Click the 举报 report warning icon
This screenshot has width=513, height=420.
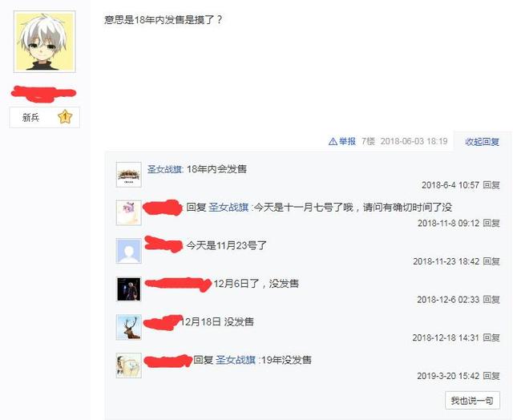(333, 142)
